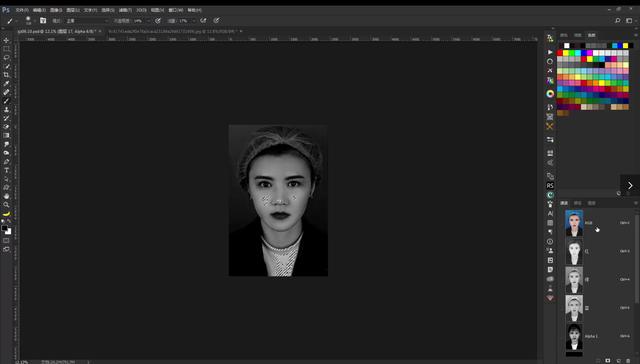Pick the red swatch in Swatches panel

click(560, 53)
